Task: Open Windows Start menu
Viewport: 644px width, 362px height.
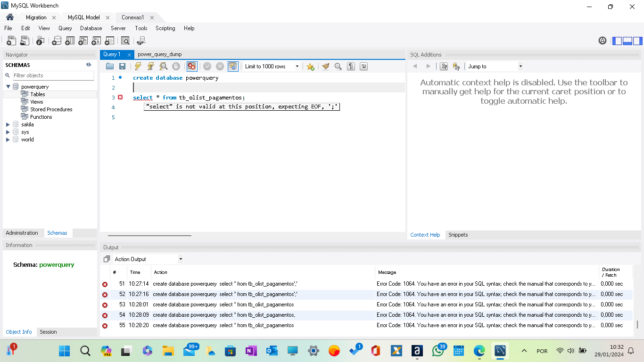Action: click(x=64, y=351)
